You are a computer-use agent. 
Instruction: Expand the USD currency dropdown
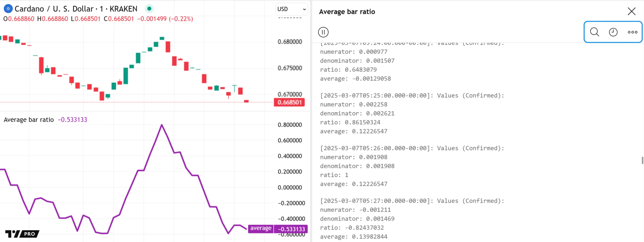pyautogui.click(x=291, y=9)
